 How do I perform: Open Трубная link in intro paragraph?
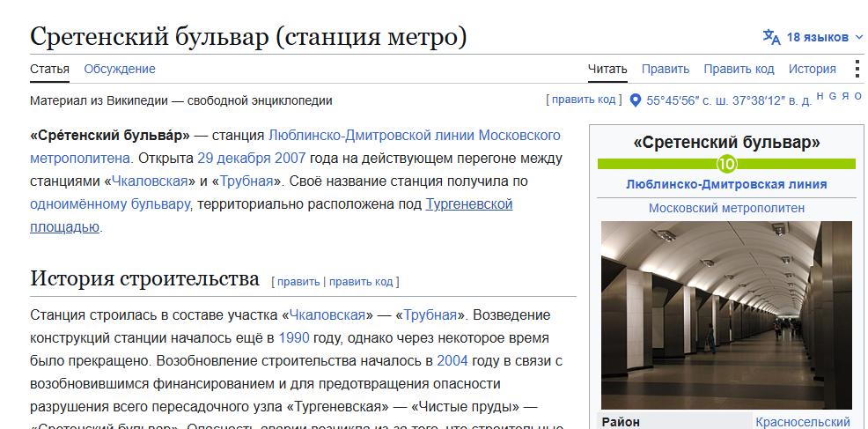pos(246,181)
